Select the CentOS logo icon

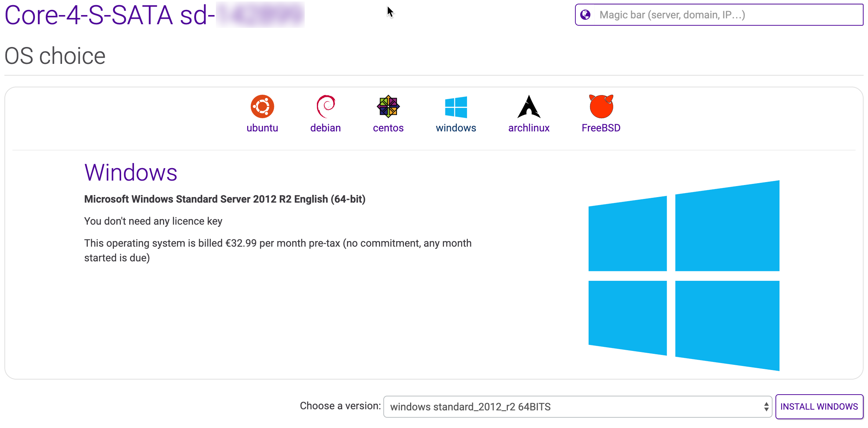(388, 106)
